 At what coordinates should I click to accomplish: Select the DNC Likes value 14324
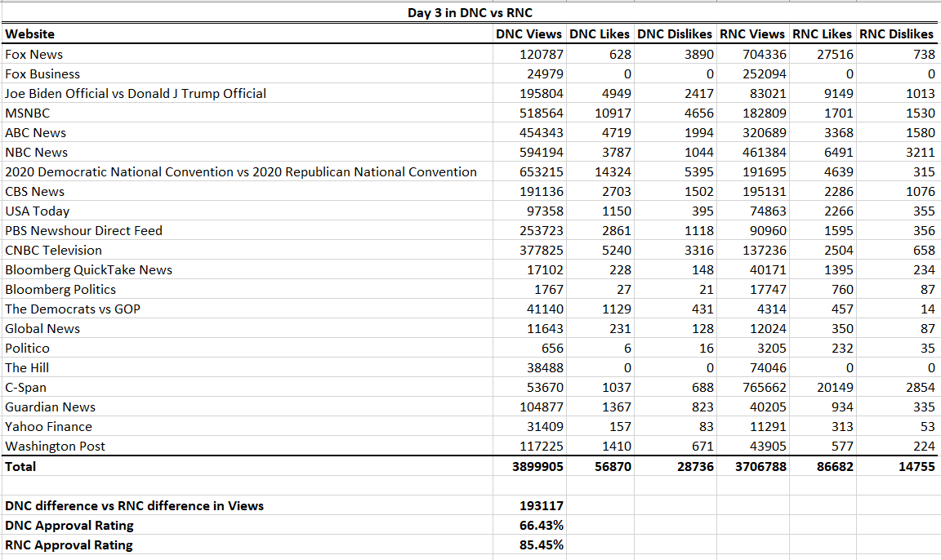click(600, 171)
